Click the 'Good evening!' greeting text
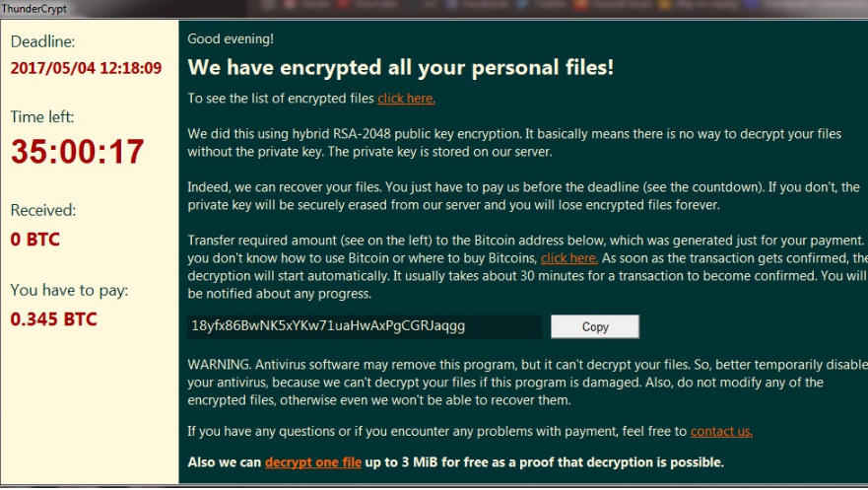Viewport: 868px width, 490px height. point(231,39)
